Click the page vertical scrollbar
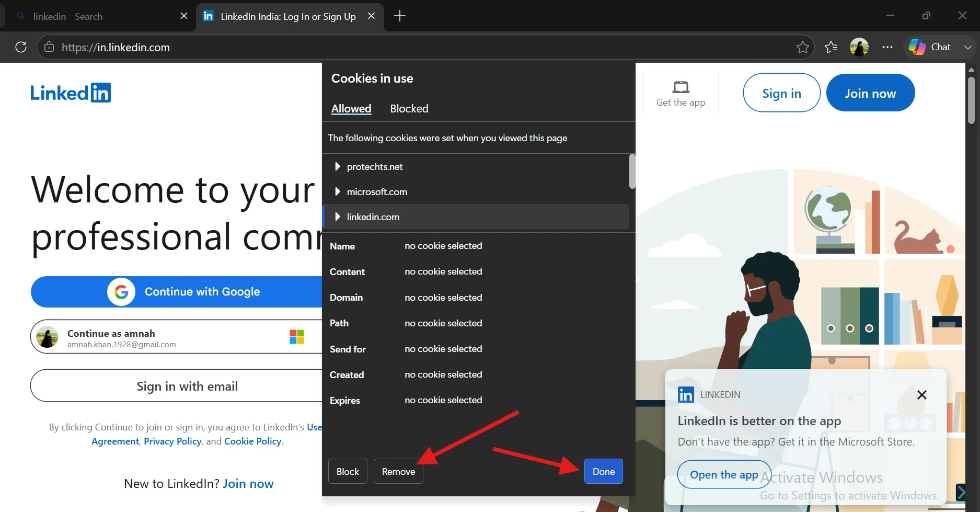This screenshot has width=980, height=512. tap(971, 100)
